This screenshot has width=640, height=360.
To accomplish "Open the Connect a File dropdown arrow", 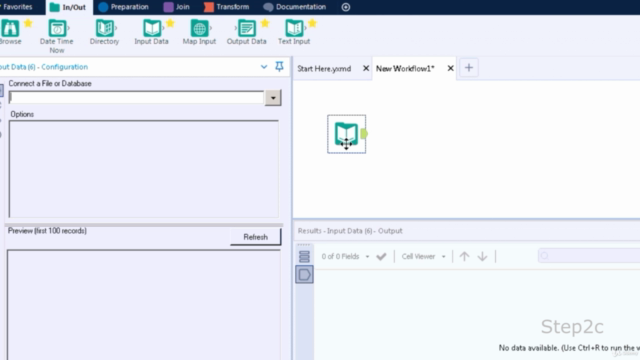I will pos(273,98).
